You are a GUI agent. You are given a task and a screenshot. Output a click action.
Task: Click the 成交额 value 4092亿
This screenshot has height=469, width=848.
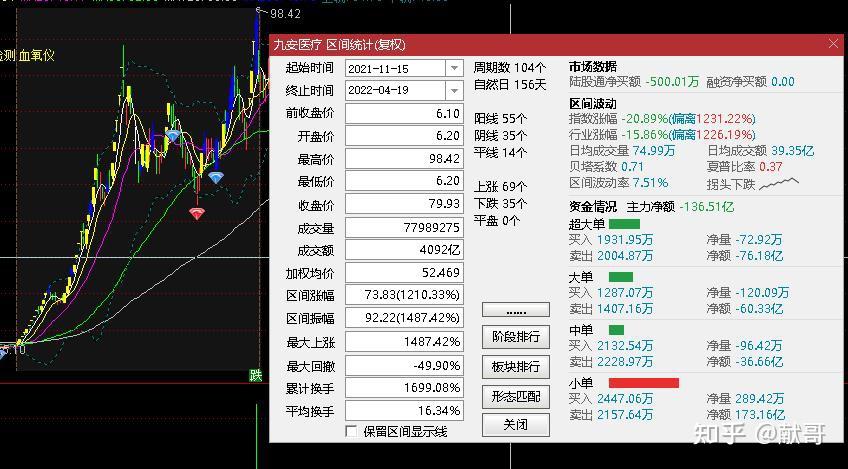point(404,250)
